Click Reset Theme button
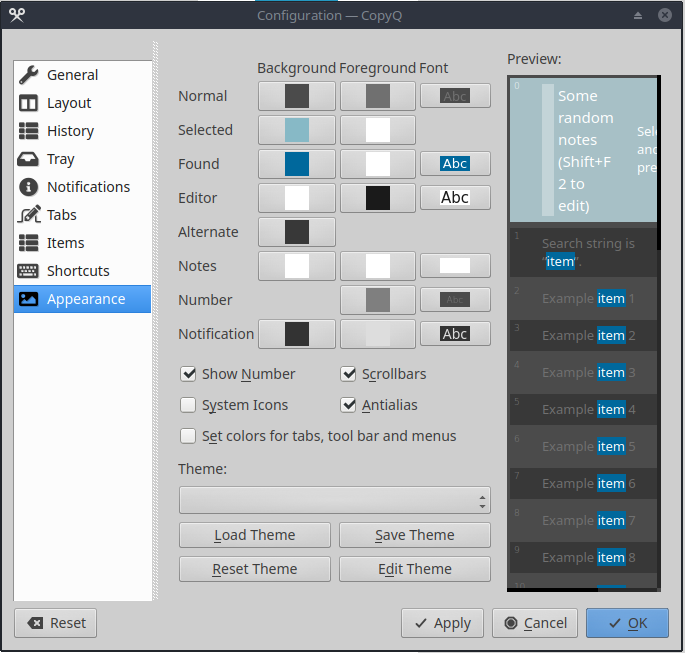Viewport: 685px width, 653px height. tap(255, 569)
